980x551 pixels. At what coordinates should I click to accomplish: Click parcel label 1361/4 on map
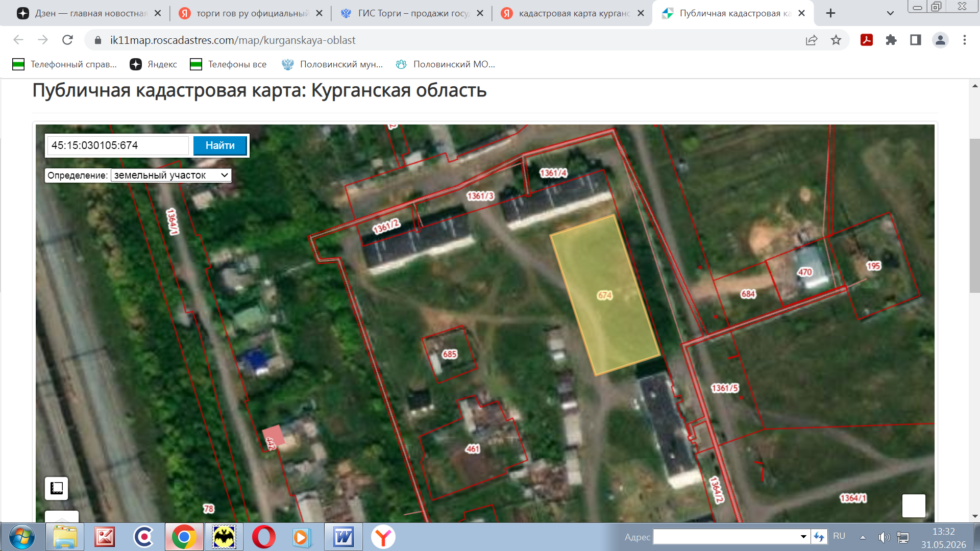tap(553, 173)
